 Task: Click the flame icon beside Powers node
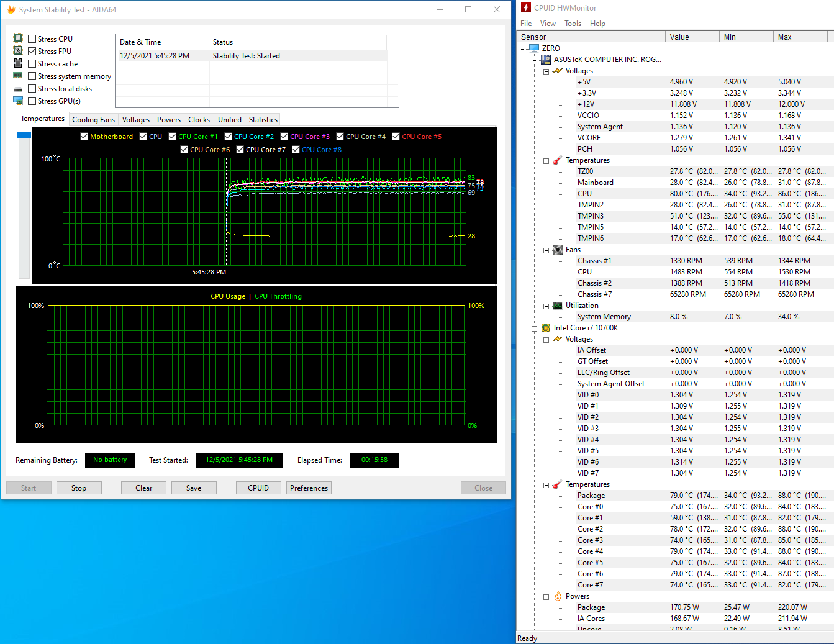(x=558, y=596)
